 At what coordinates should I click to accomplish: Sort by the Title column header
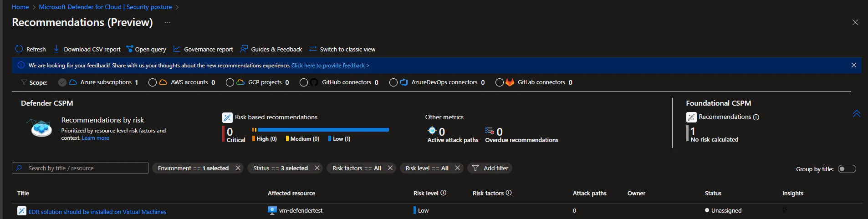click(23, 193)
